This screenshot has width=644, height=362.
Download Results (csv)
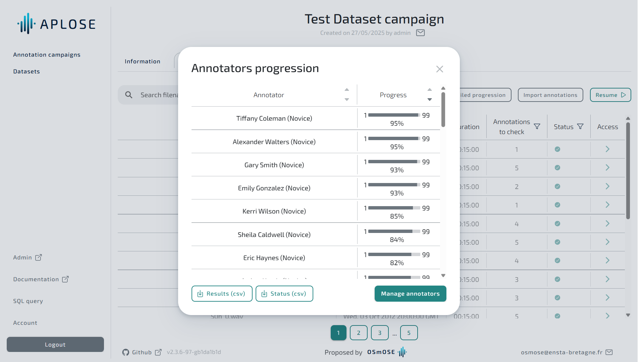[x=222, y=294]
